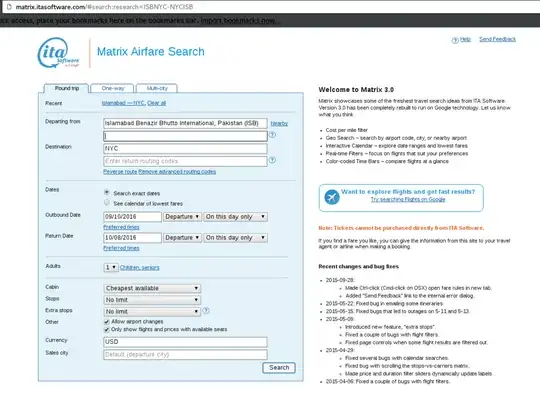Open return routing codes help icon
Screen dimensions: 540x393
[272, 160]
